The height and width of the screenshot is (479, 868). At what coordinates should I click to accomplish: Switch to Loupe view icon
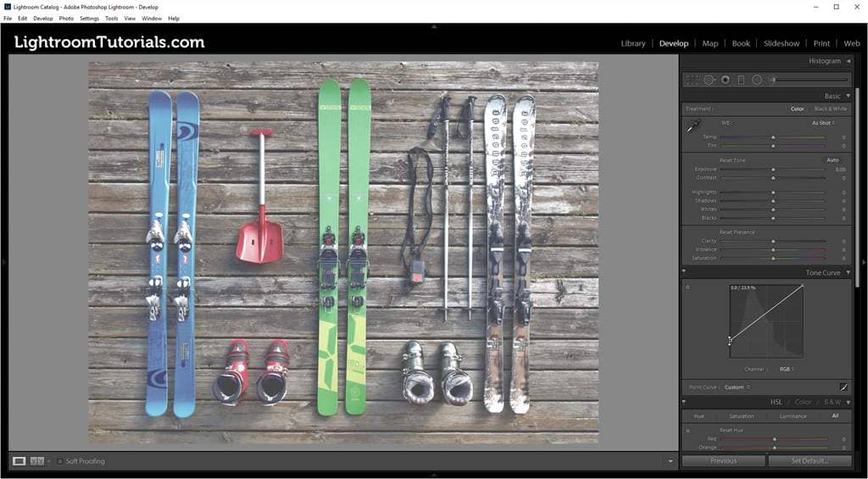19,461
